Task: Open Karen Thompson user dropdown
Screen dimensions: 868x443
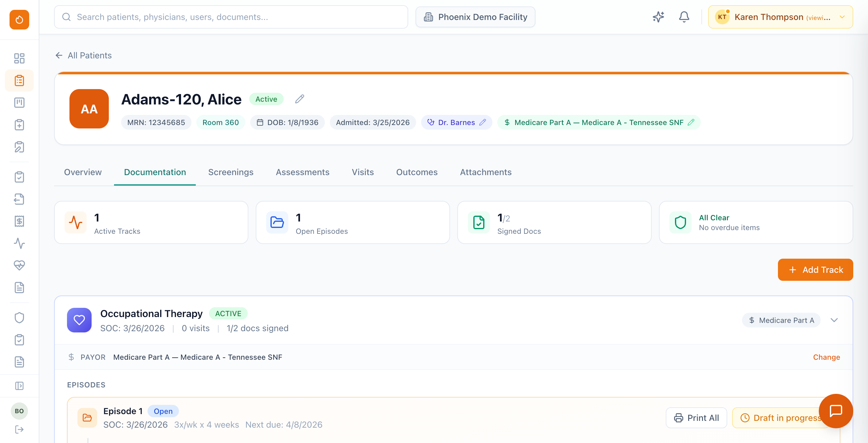Action: (x=780, y=17)
